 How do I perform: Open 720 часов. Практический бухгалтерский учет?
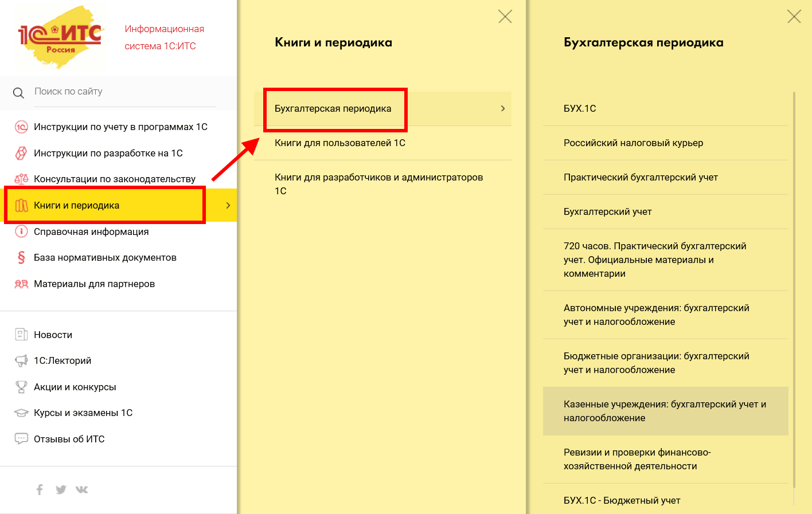(666, 260)
